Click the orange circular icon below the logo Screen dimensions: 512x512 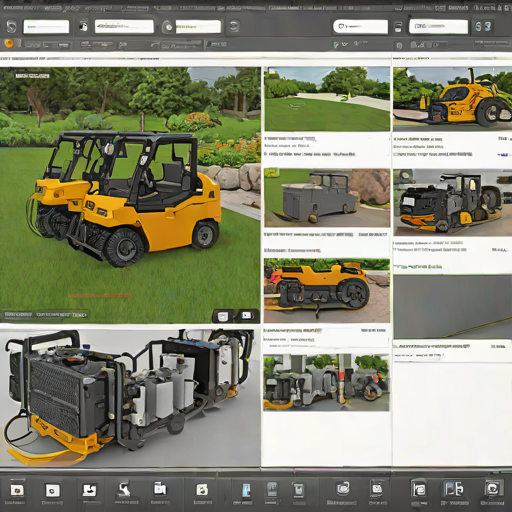coord(9,43)
